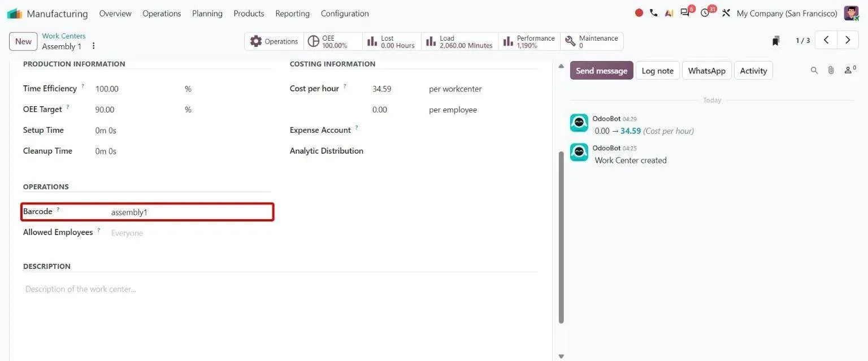Open the conversations messages icon

click(685, 13)
